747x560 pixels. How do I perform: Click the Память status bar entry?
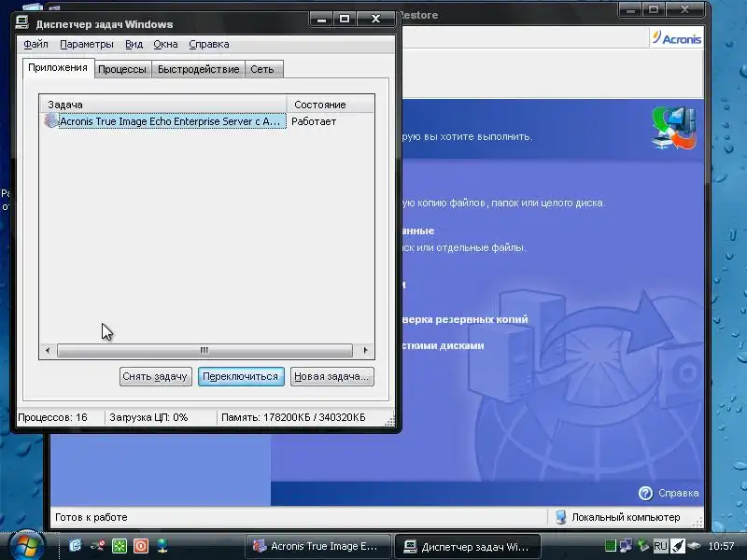(293, 417)
